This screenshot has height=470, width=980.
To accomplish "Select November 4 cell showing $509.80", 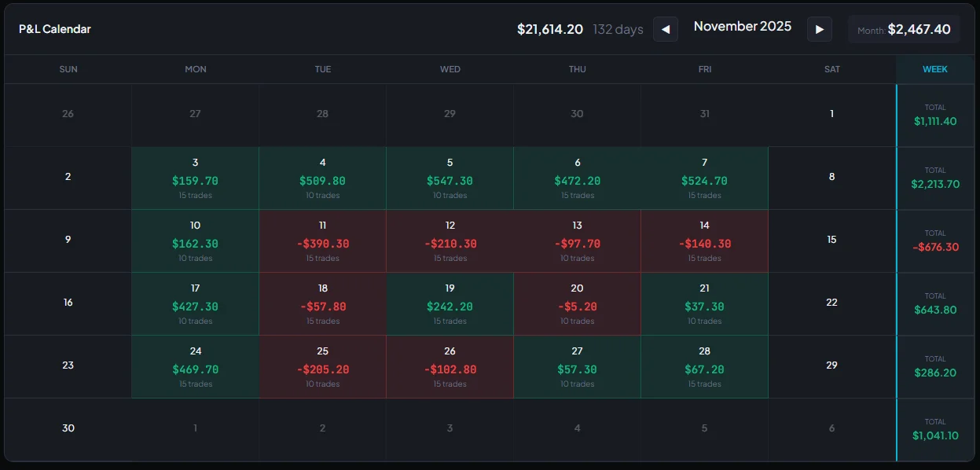I will tap(322, 178).
